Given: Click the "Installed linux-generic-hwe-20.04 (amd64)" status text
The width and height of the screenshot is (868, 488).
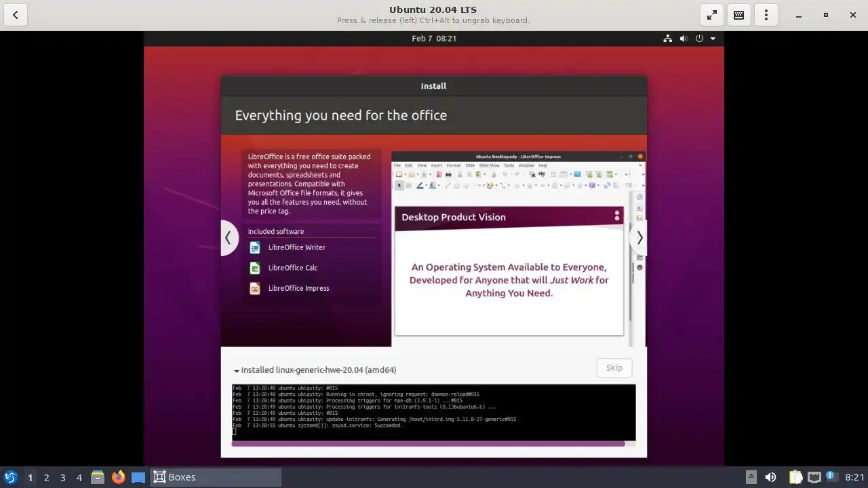Looking at the screenshot, I should coord(319,370).
